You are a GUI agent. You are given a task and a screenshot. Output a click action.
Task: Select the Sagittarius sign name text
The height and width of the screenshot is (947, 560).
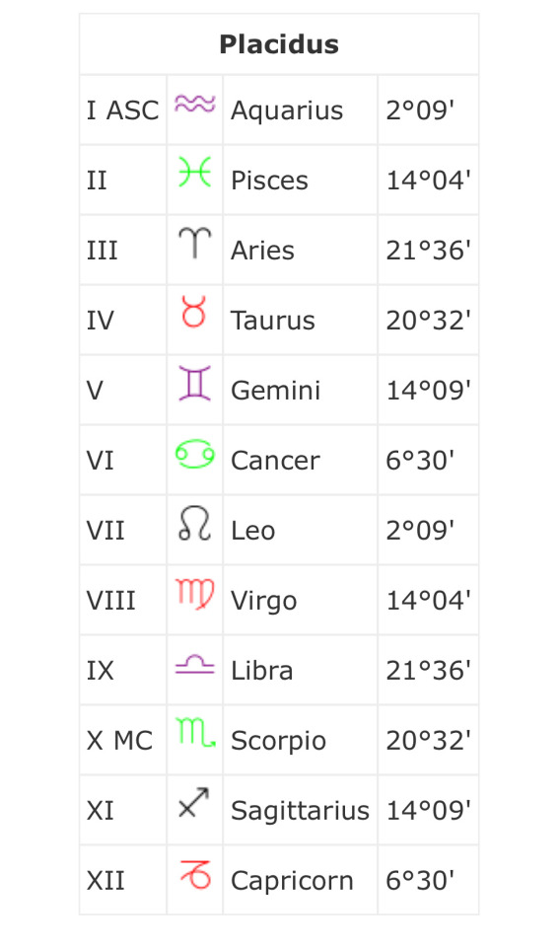click(x=300, y=811)
